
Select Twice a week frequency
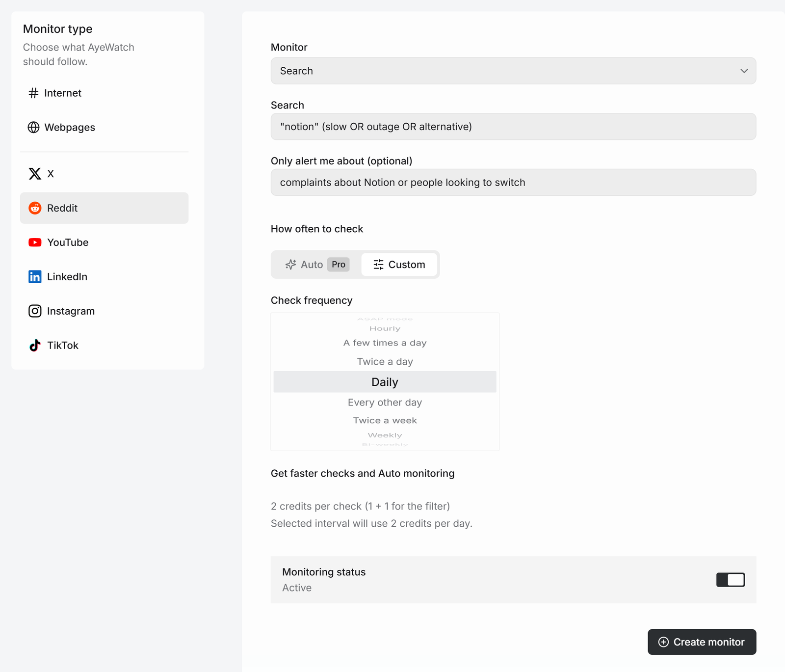[x=385, y=421]
